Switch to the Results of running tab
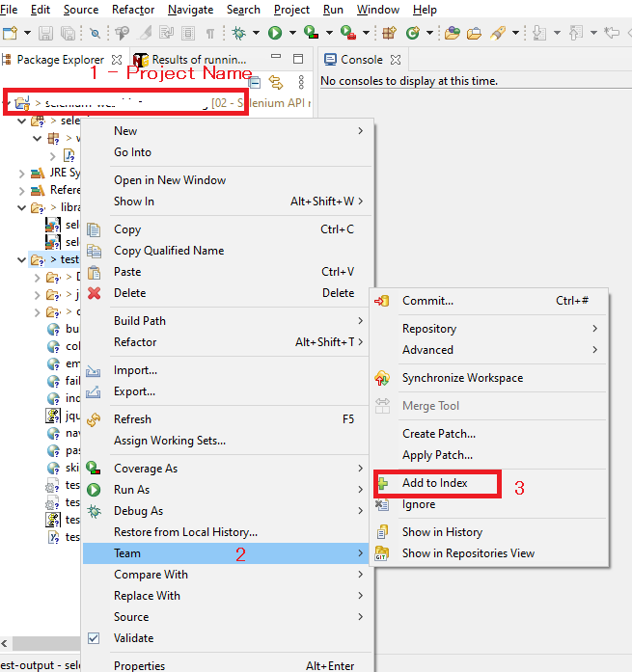Viewport: 632px width, 672px height. point(191,60)
